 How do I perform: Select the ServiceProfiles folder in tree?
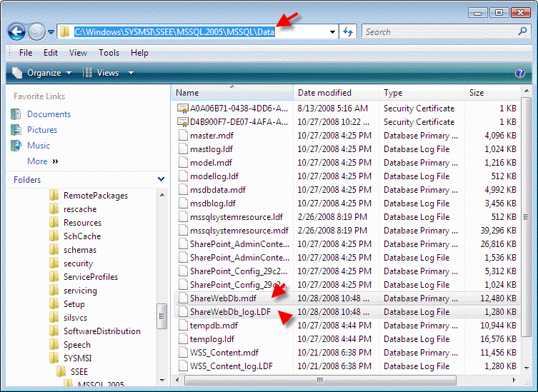tap(91, 277)
